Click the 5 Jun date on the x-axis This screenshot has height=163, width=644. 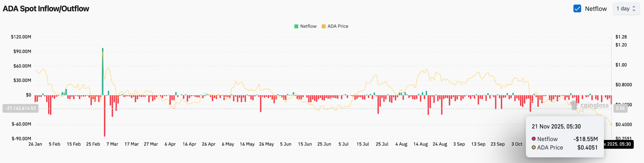click(286, 144)
